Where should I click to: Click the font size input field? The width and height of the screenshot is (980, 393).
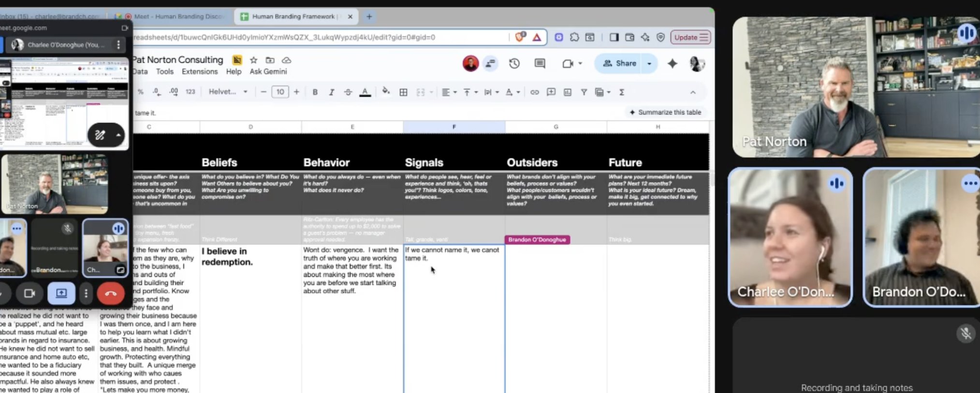pos(280,92)
